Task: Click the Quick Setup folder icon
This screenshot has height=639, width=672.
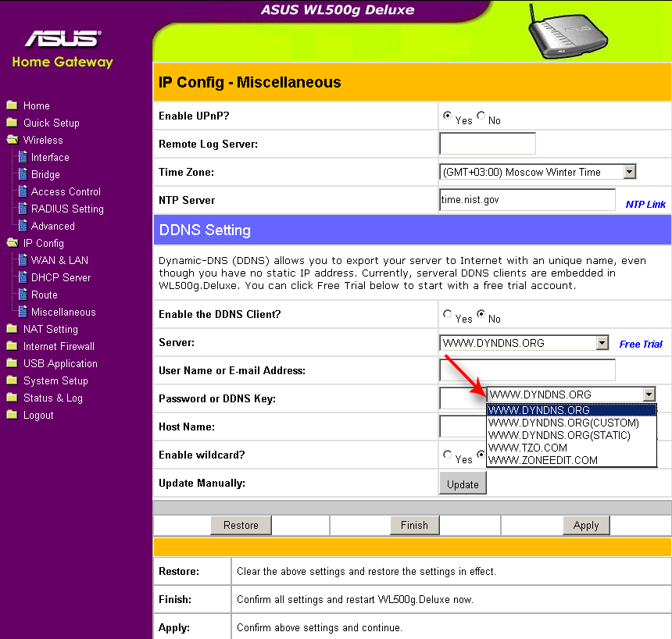Action: (12, 123)
